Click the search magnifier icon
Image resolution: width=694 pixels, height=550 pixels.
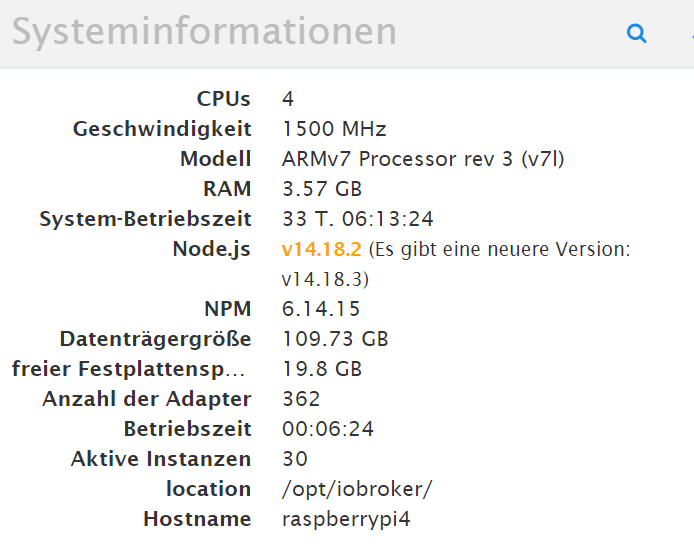636,33
